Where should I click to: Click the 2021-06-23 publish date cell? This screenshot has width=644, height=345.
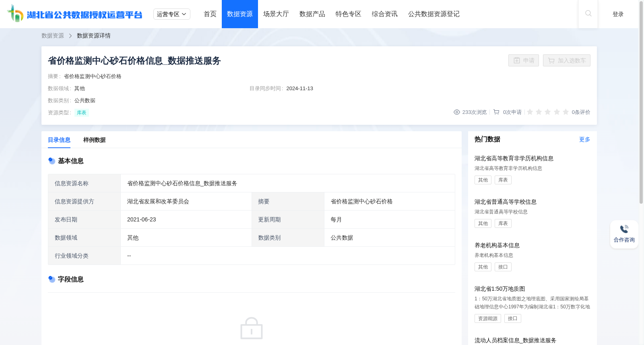coord(186,219)
